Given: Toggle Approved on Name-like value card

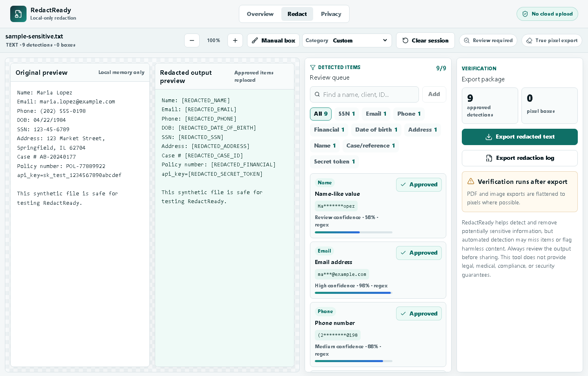Looking at the screenshot, I should tap(419, 185).
